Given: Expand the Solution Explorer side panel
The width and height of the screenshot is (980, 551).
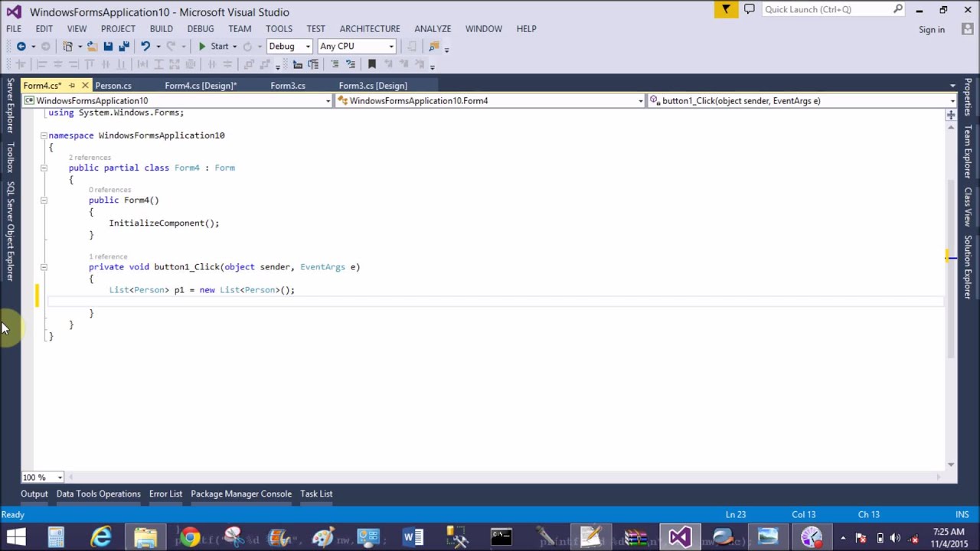Looking at the screenshot, I should point(968,267).
